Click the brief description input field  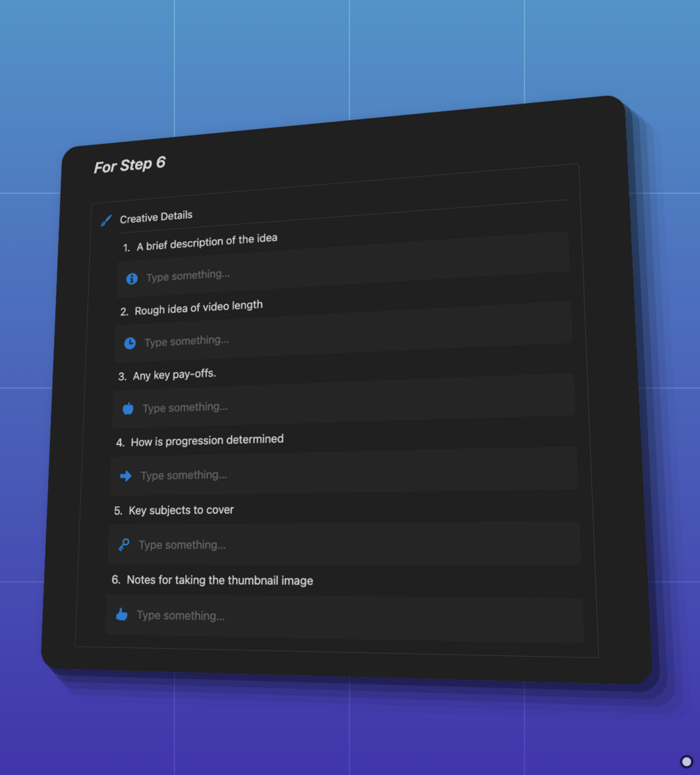(x=343, y=265)
